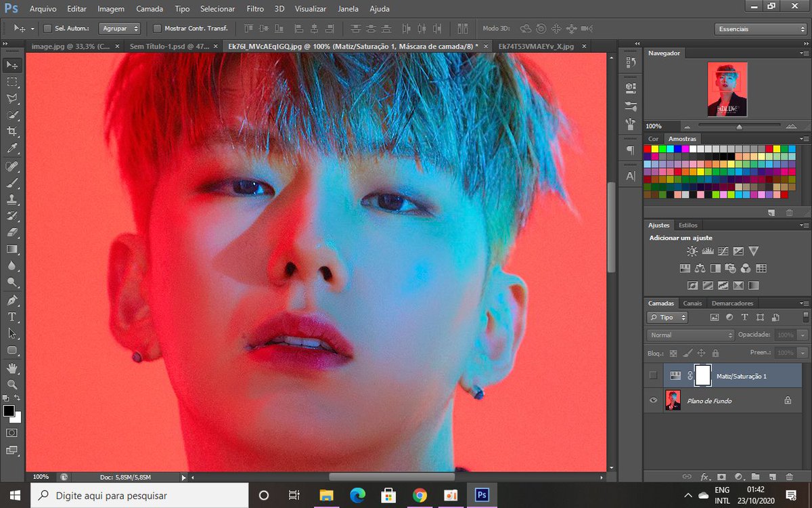Switch to the Canais tab
Viewport: 812px width, 508px height.
[692, 303]
